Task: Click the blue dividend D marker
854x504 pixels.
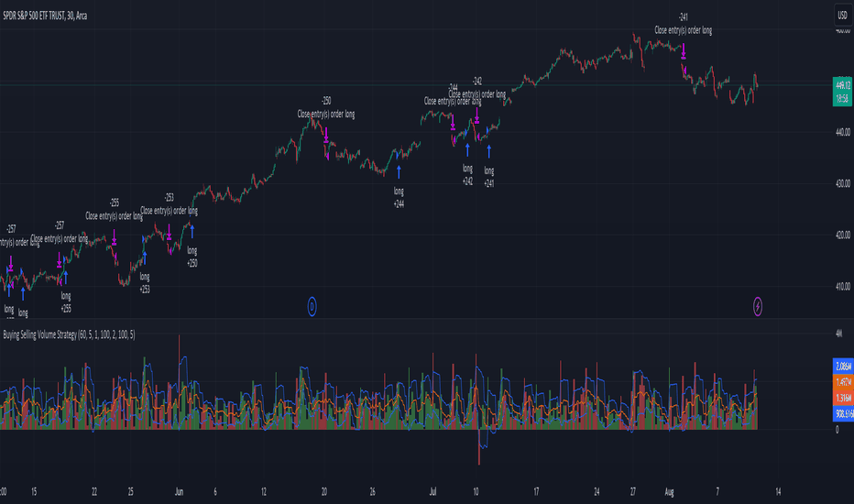Action: [x=312, y=307]
